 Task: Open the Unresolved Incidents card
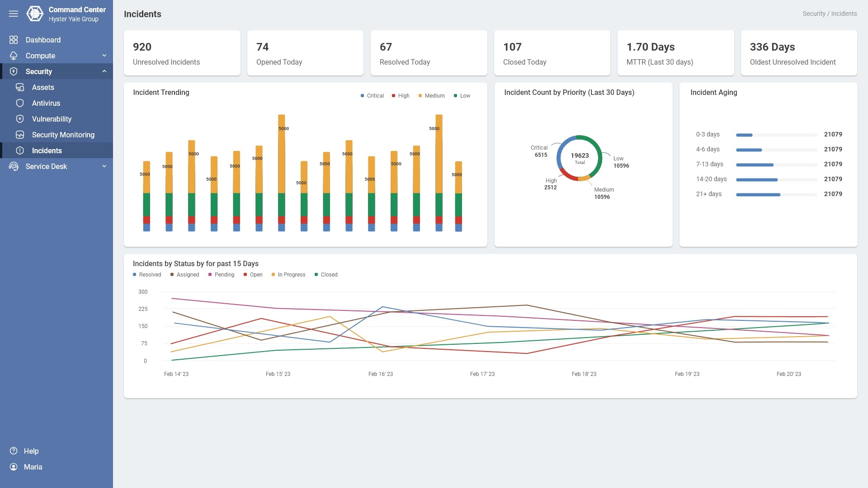point(182,53)
